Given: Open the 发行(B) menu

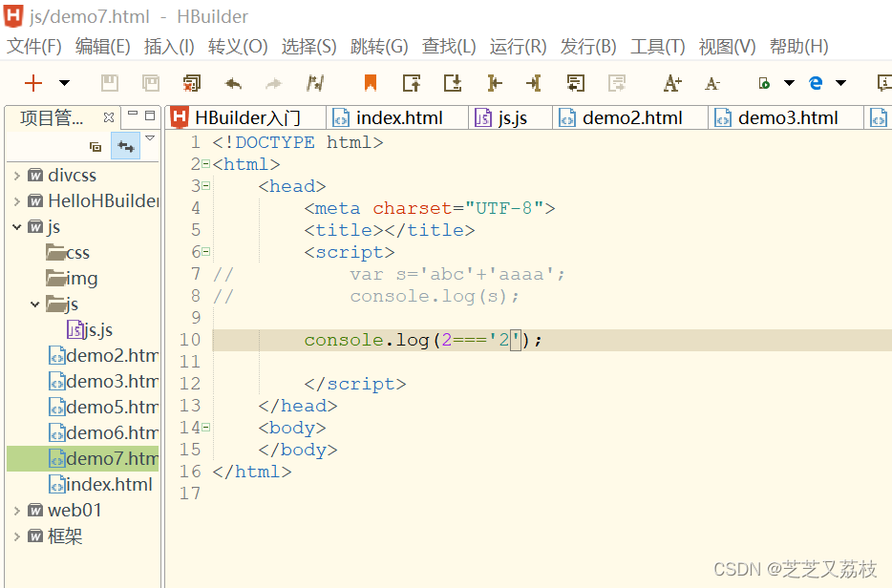Looking at the screenshot, I should (x=588, y=46).
